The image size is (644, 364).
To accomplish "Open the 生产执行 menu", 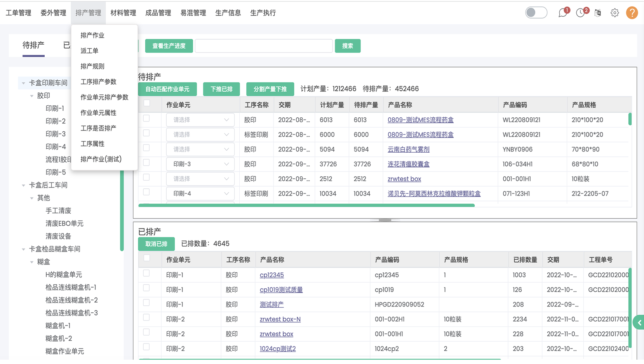I will 263,13.
